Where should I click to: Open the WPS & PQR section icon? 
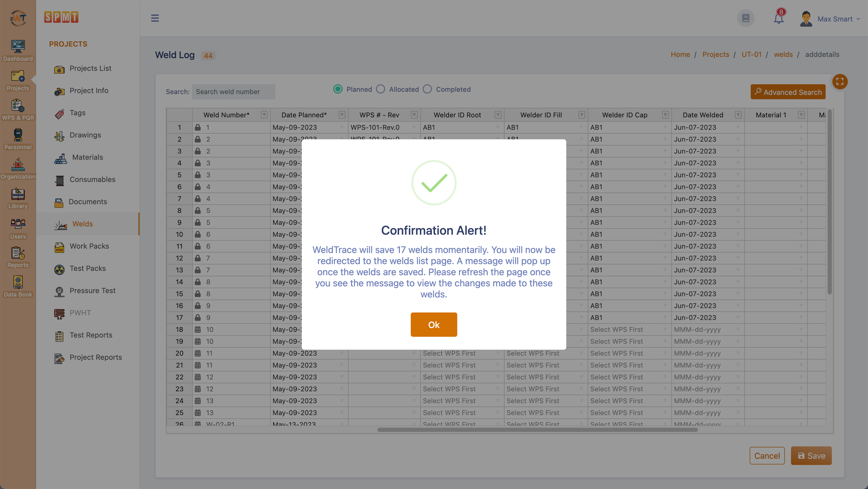point(18,110)
